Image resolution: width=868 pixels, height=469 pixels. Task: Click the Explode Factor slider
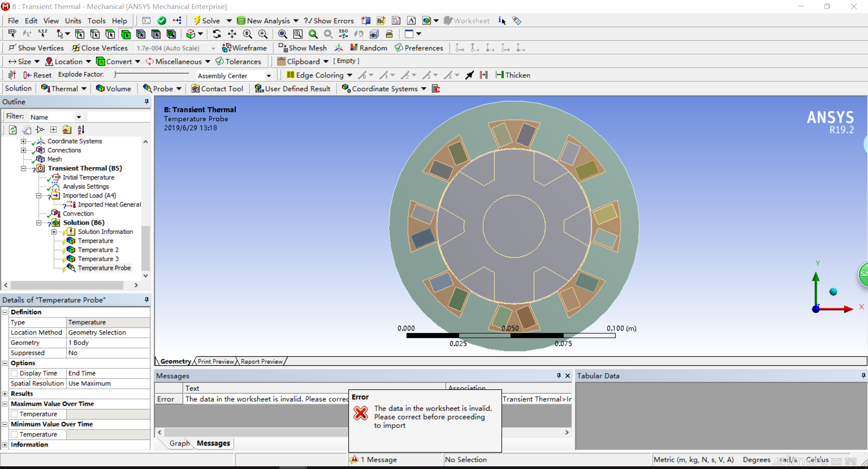point(152,74)
